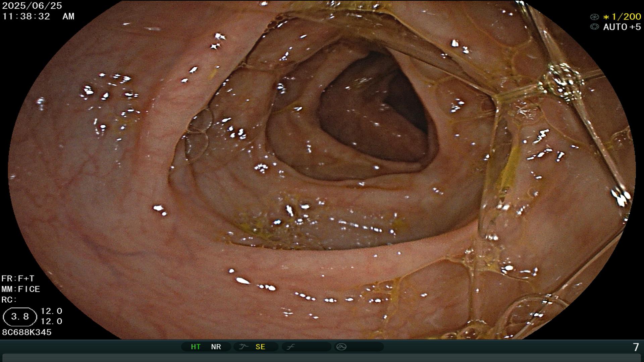Click the oval 3.8 scope diameter indicator
The image size is (644, 362).
click(20, 317)
